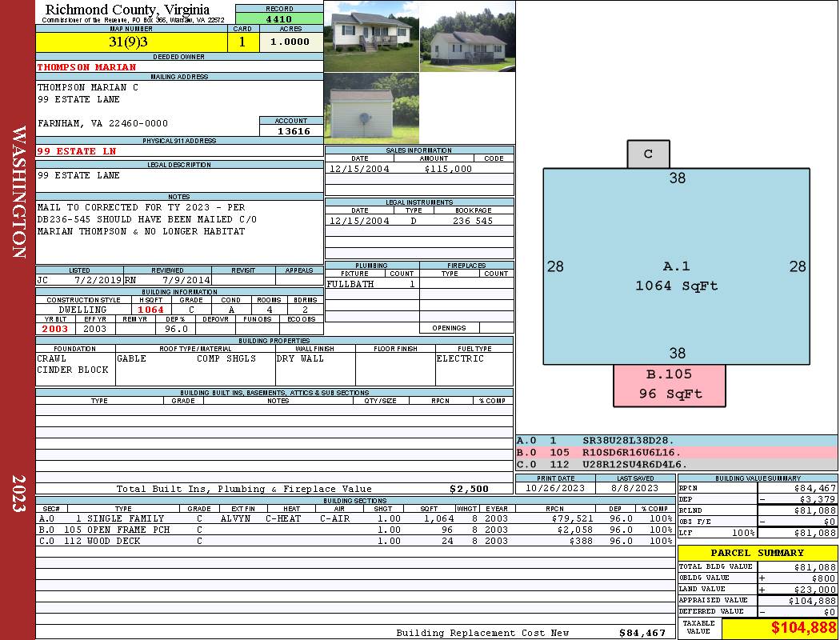The height and width of the screenshot is (640, 840).
Task: Open the shed photo thumbnail
Action: coord(360,109)
